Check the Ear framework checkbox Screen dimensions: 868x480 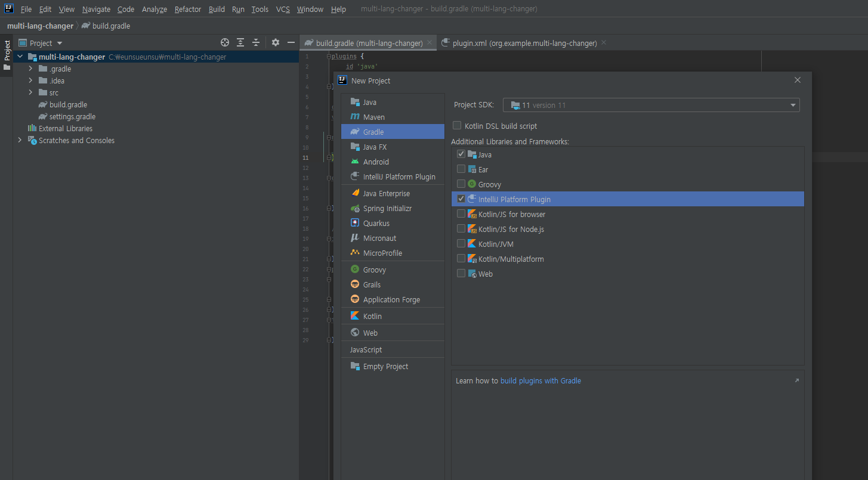[x=461, y=169]
